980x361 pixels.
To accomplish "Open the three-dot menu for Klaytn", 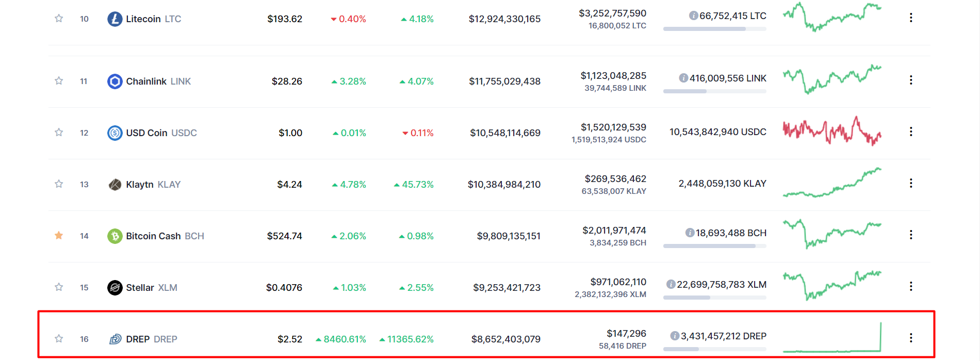I will 911,183.
